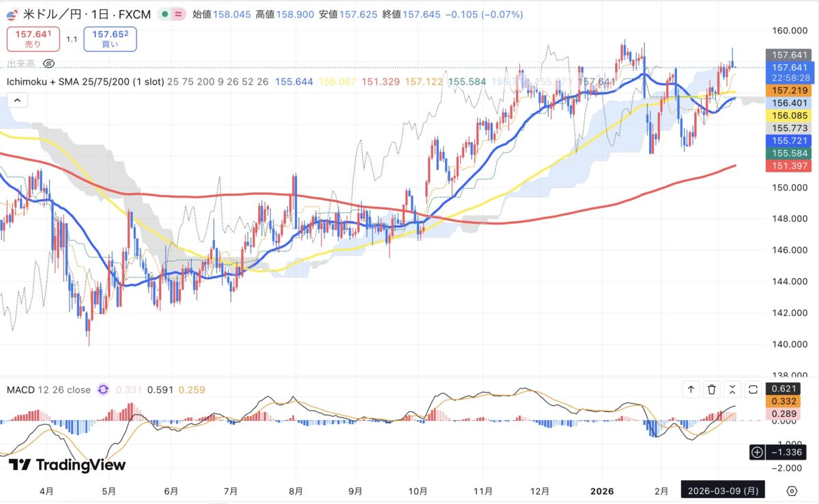The height and width of the screenshot is (504, 819).
Task: Collapse the indicator legend with the chevron
Action: [x=17, y=100]
